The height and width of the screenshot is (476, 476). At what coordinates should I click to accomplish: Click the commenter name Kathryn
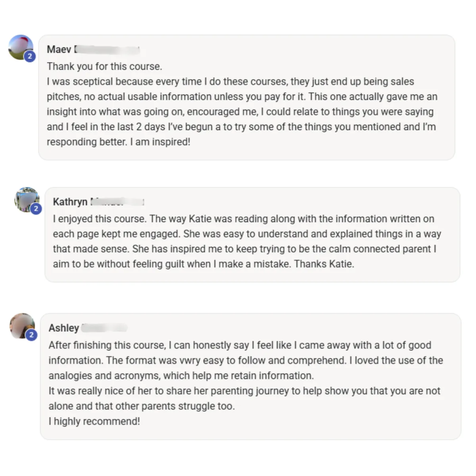point(70,202)
